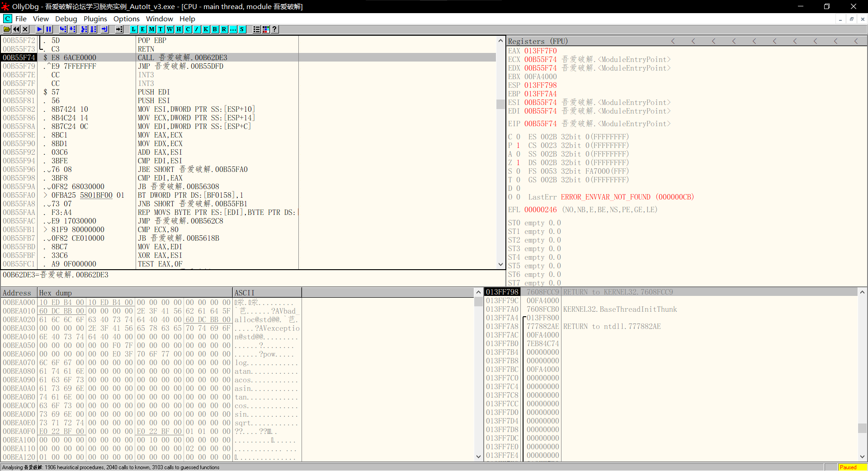The width and height of the screenshot is (868, 471).
Task: Click the Open file folder icon
Action: pyautogui.click(x=7, y=29)
